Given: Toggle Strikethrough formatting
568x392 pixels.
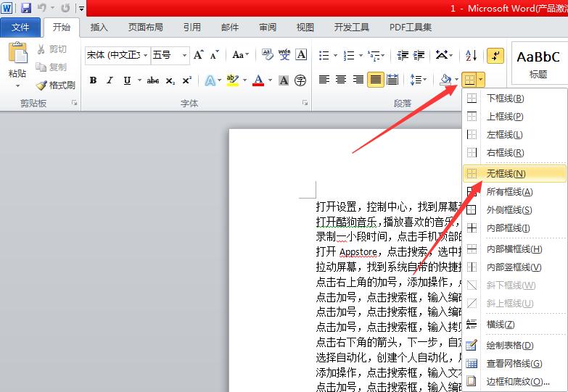Looking at the screenshot, I should pos(153,80).
